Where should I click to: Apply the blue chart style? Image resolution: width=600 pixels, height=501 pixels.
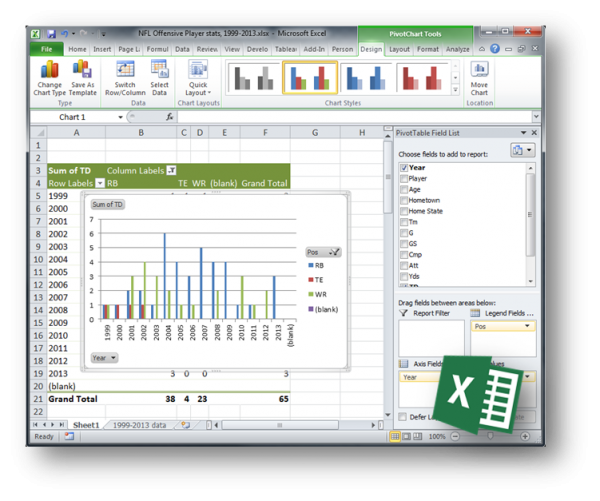click(x=366, y=78)
